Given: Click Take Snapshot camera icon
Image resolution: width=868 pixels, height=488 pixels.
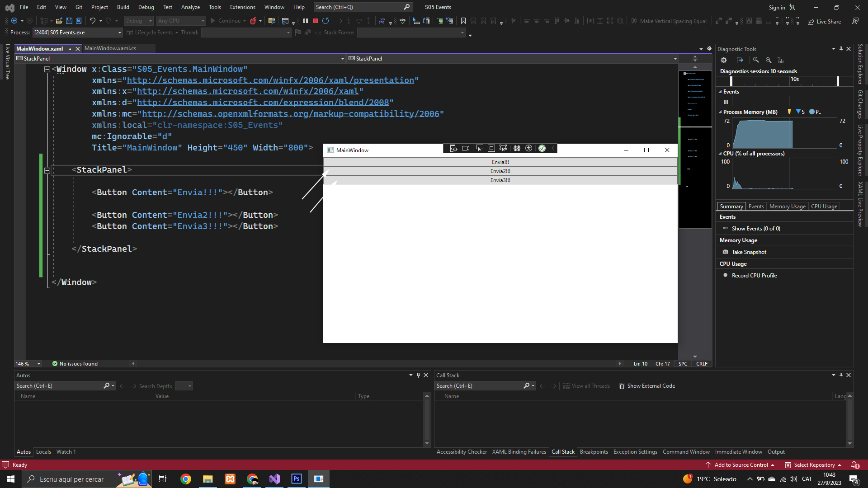Looking at the screenshot, I should pos(726,252).
